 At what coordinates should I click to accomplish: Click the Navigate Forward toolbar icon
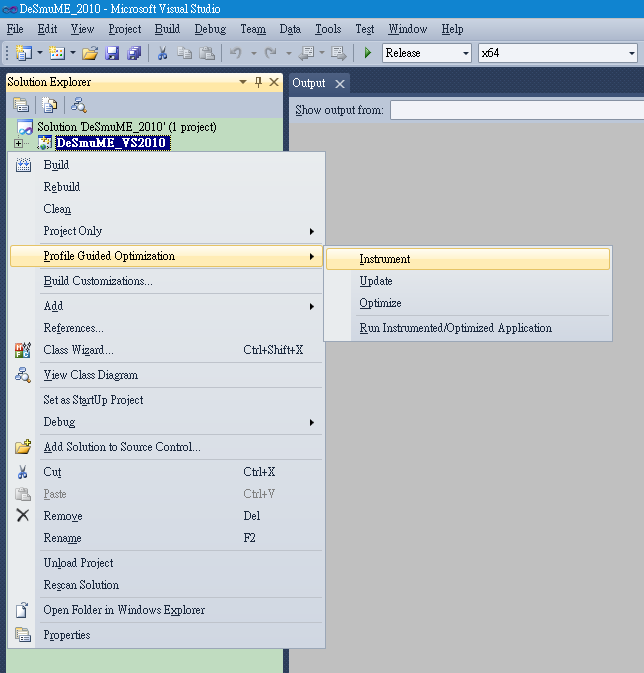(x=339, y=53)
